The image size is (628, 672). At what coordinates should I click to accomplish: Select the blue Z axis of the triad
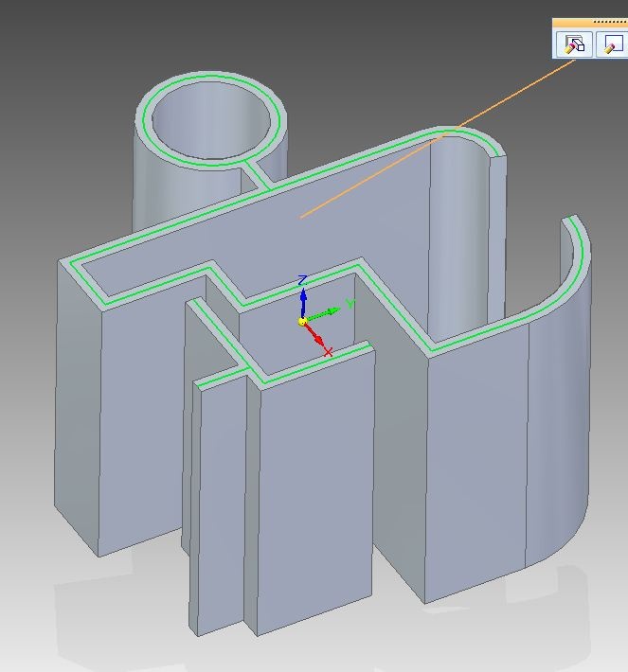[303, 303]
